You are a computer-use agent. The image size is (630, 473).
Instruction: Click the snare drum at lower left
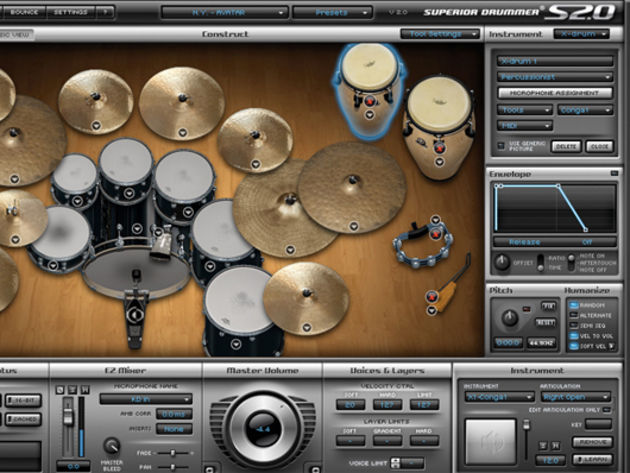click(60, 238)
